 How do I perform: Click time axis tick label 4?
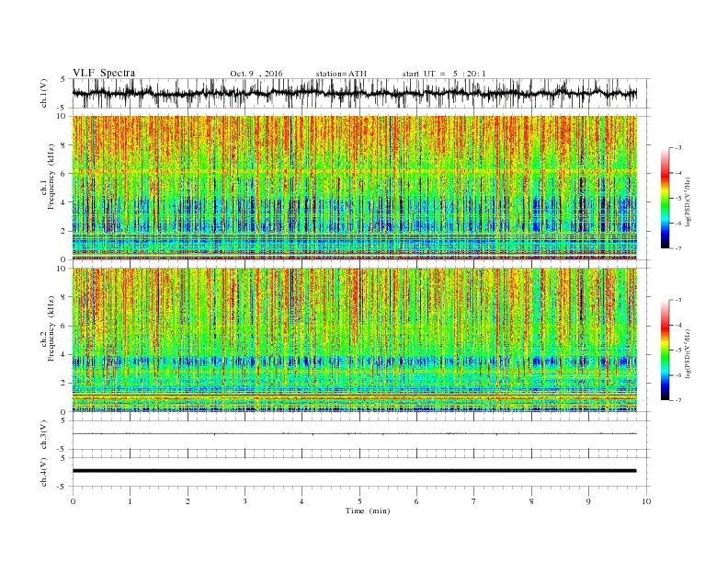(x=301, y=501)
